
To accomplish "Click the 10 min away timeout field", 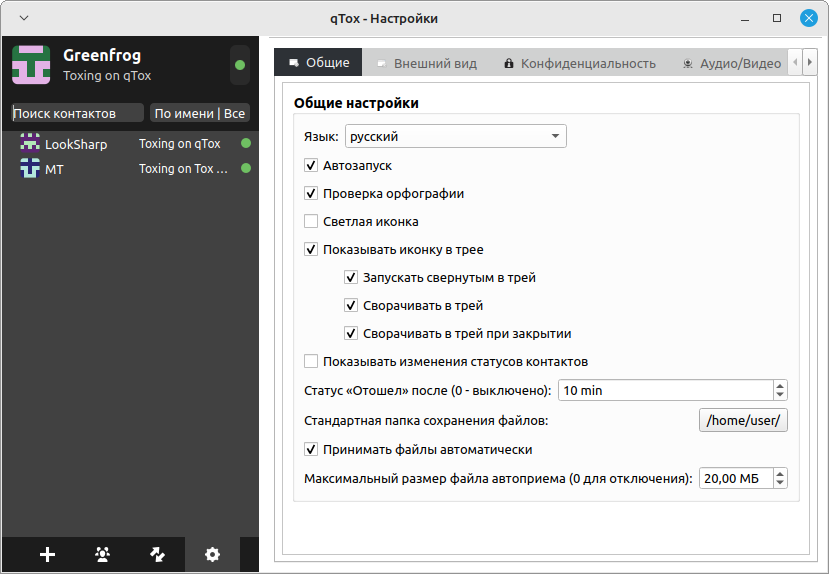I will [x=666, y=391].
